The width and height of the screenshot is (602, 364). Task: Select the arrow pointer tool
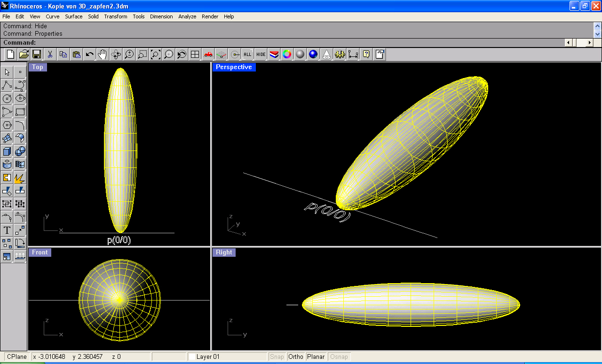7,72
